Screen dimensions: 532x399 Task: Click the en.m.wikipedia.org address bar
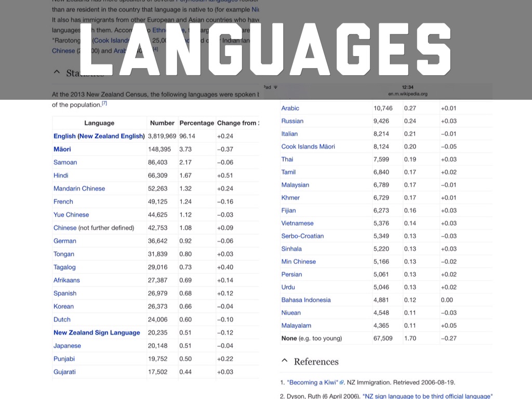click(407, 94)
